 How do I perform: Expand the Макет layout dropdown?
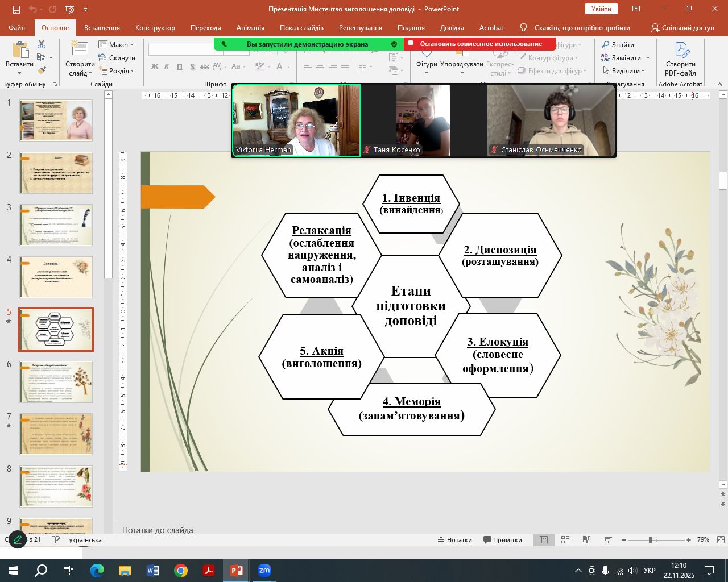point(117,44)
